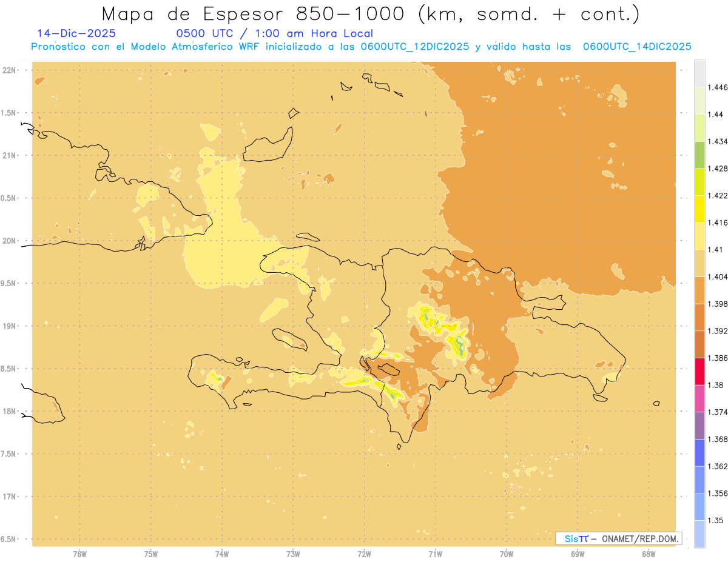Click the init time '0600UTC_12DIC2025' in forecast line
Image resolution: width=728 pixels, height=562 pixels.
[x=415, y=47]
